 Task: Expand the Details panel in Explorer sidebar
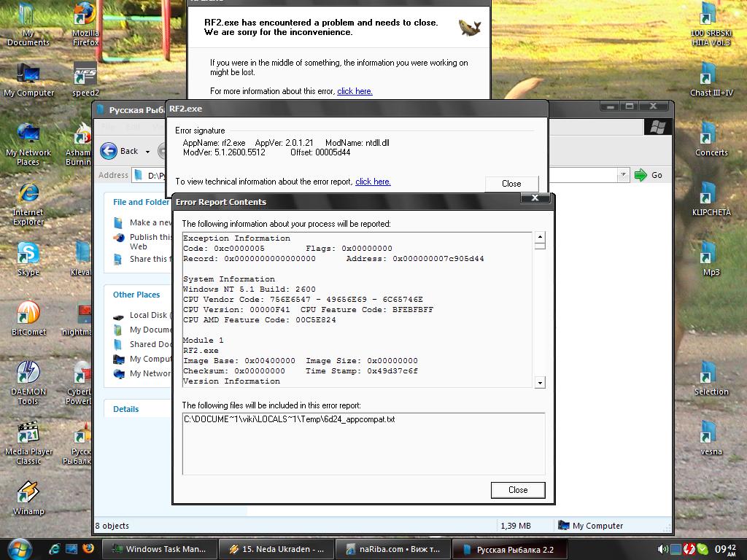(x=138, y=409)
